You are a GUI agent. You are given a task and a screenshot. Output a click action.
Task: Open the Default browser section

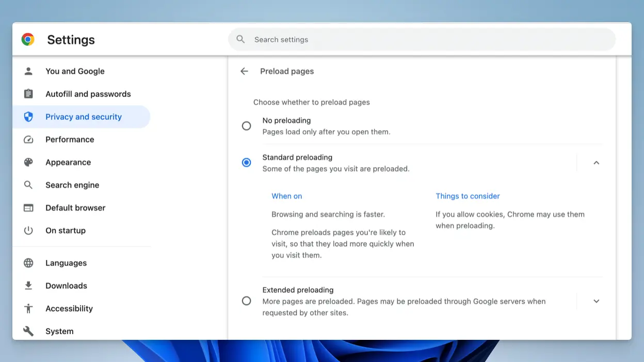(75, 207)
